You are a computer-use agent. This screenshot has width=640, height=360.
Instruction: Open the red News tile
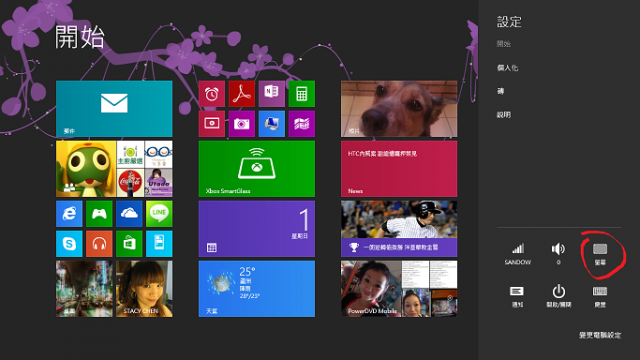pos(399,169)
